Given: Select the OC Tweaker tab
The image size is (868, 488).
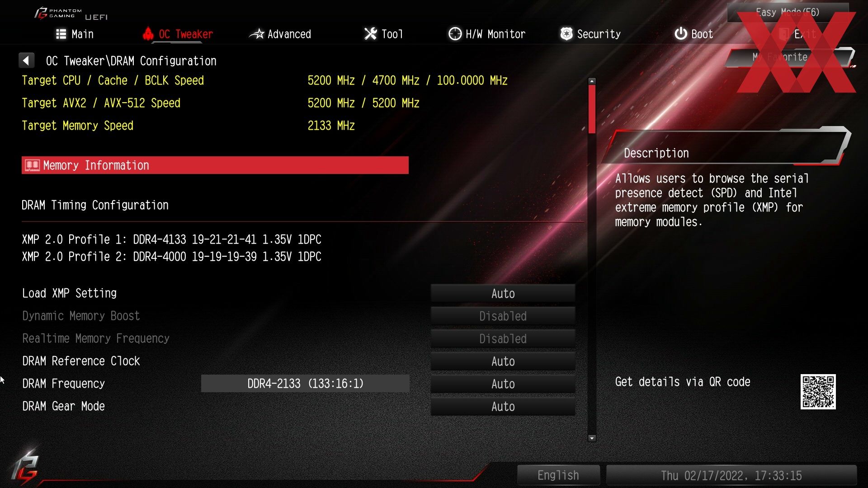Looking at the screenshot, I should click(x=185, y=34).
